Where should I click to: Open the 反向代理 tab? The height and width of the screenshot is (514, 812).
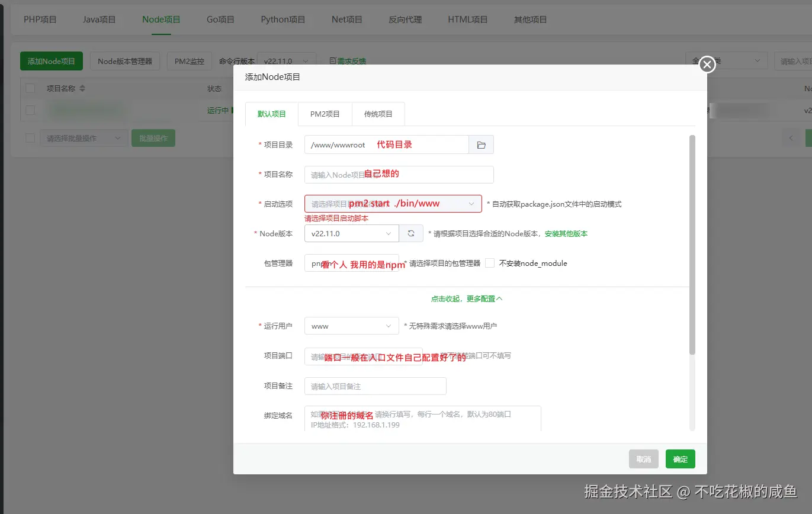[405, 20]
